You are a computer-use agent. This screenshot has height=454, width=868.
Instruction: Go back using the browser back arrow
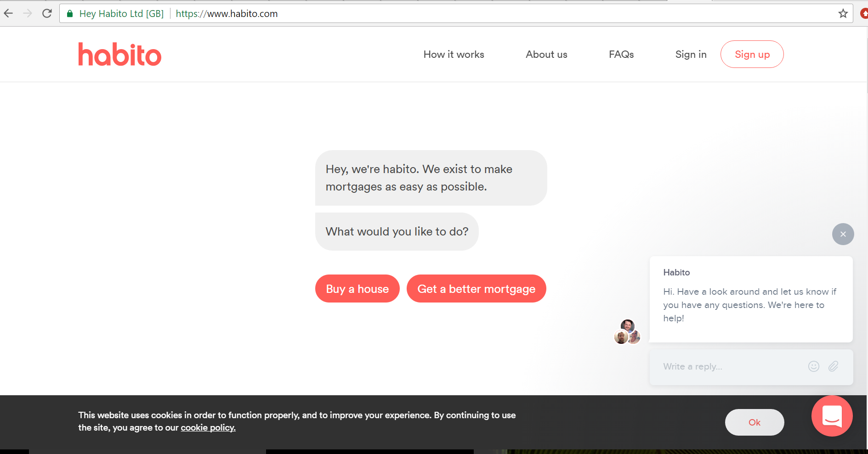(8, 13)
